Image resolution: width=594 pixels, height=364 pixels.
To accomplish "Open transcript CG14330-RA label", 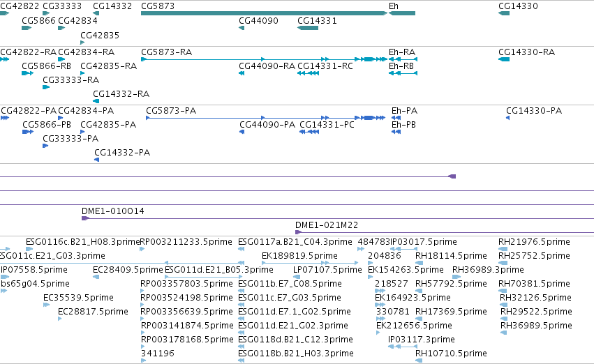I will [526, 52].
